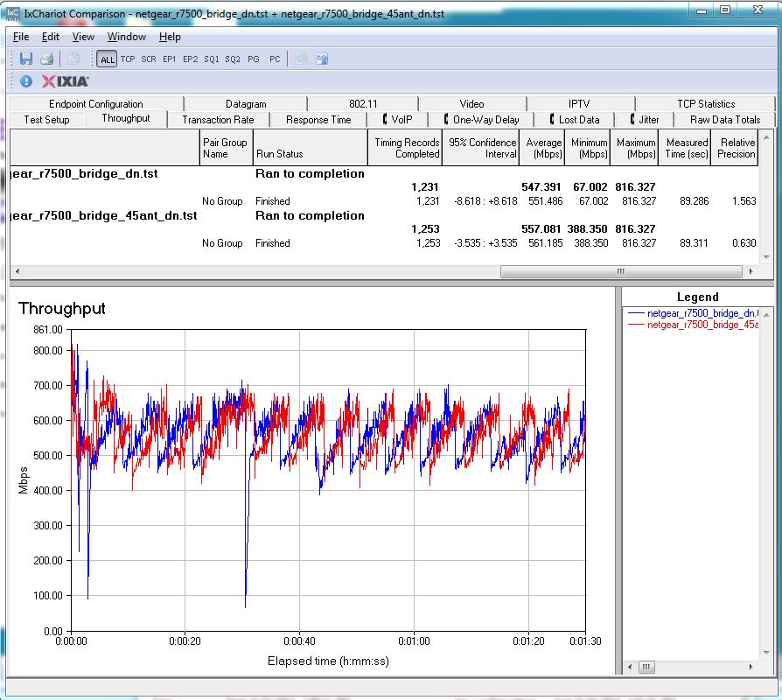This screenshot has width=782, height=700.
Task: Toggle the SQ1 filter button
Action: pyautogui.click(x=212, y=59)
